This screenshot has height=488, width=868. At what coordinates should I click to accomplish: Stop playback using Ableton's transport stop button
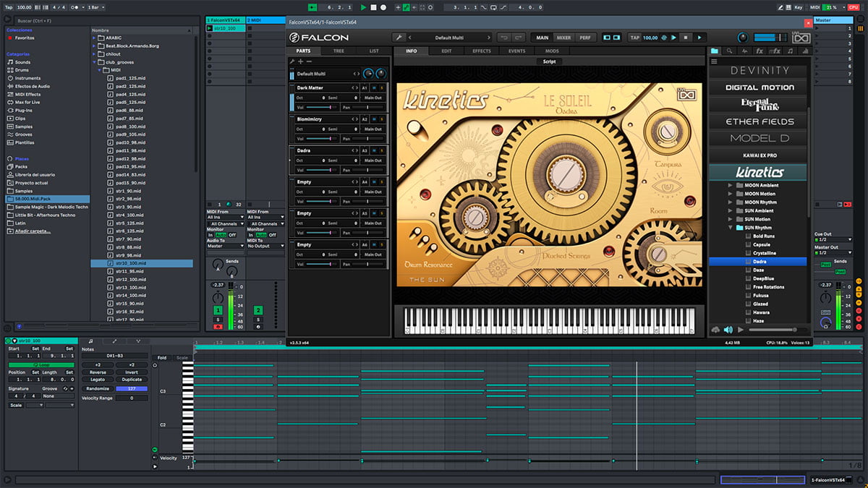pos(373,7)
